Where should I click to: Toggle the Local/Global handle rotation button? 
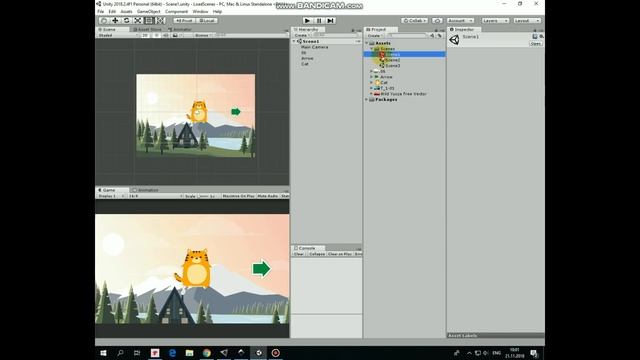coord(207,20)
